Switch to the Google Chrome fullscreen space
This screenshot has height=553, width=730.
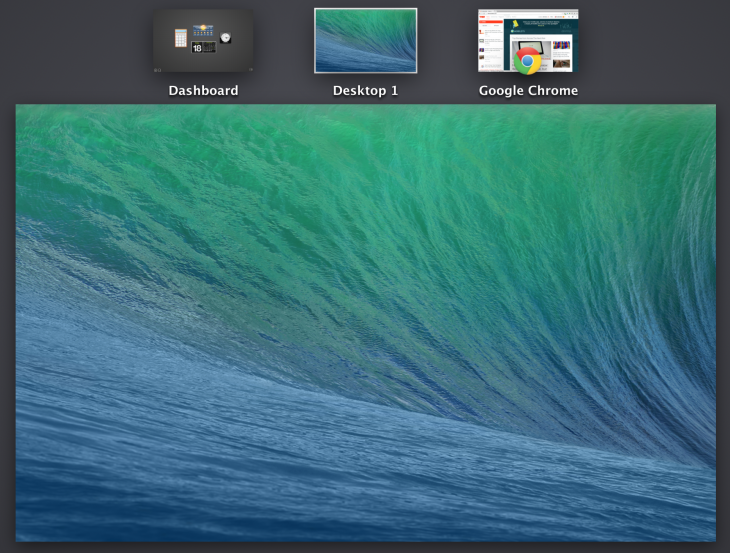click(528, 40)
